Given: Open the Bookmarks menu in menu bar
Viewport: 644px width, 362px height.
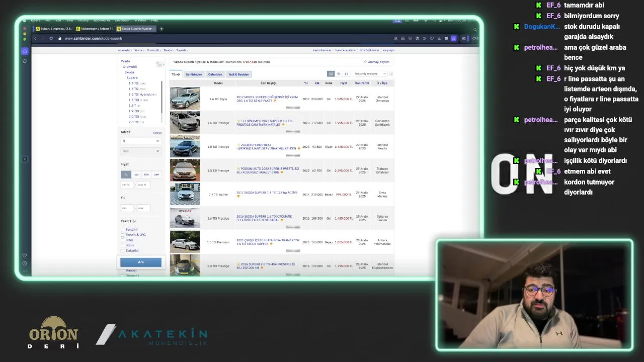Looking at the screenshot, I should tap(102, 21).
